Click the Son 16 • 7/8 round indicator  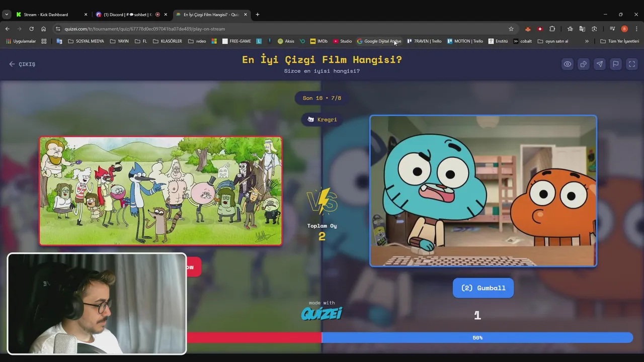[x=322, y=98]
